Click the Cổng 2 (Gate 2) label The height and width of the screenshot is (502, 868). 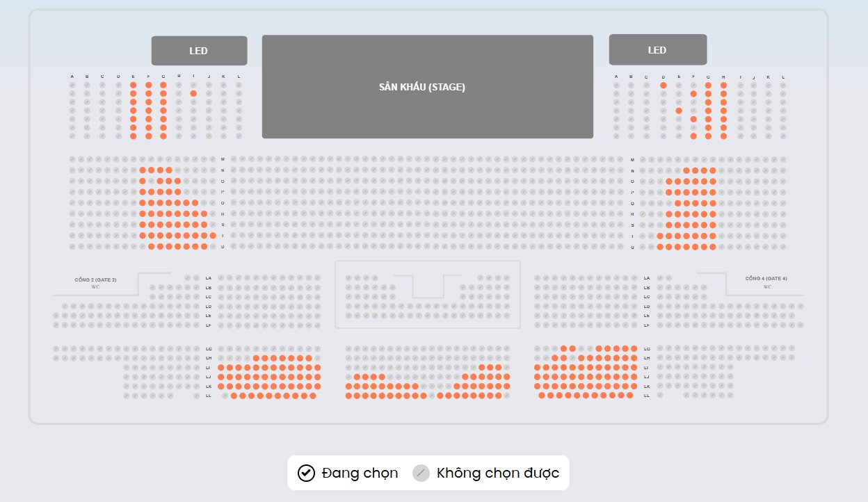click(95, 280)
